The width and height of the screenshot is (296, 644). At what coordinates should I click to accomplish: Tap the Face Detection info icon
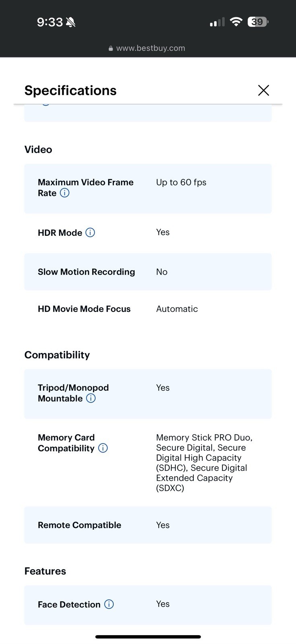click(109, 604)
